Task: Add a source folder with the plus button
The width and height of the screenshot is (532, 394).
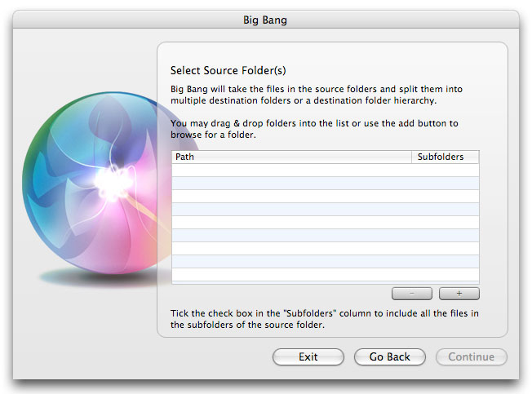Action: click(459, 294)
